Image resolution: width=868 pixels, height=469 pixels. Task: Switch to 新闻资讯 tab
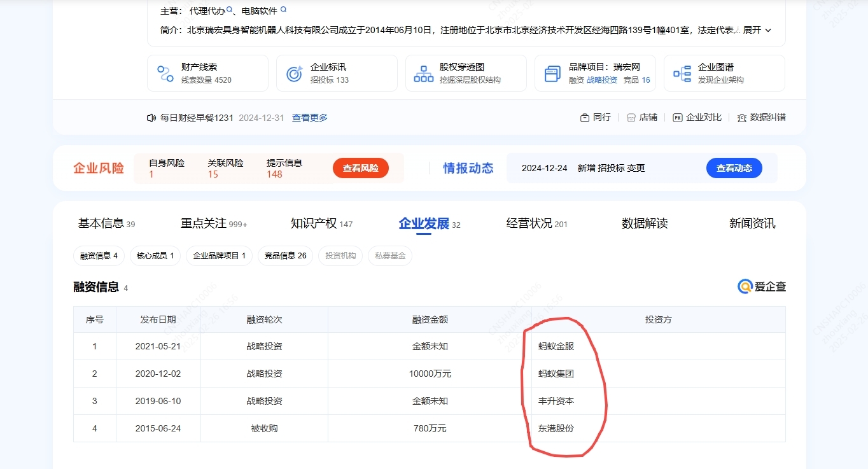pos(752,223)
